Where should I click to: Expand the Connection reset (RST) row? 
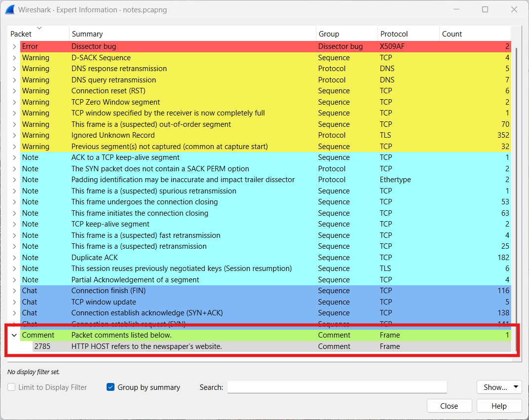click(14, 91)
